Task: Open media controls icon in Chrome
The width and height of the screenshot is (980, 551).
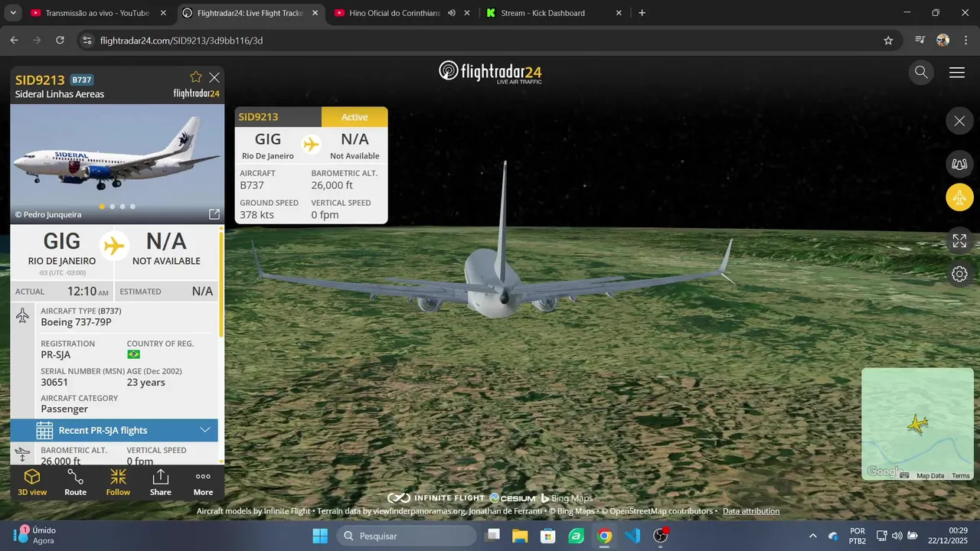Action: (x=920, y=41)
